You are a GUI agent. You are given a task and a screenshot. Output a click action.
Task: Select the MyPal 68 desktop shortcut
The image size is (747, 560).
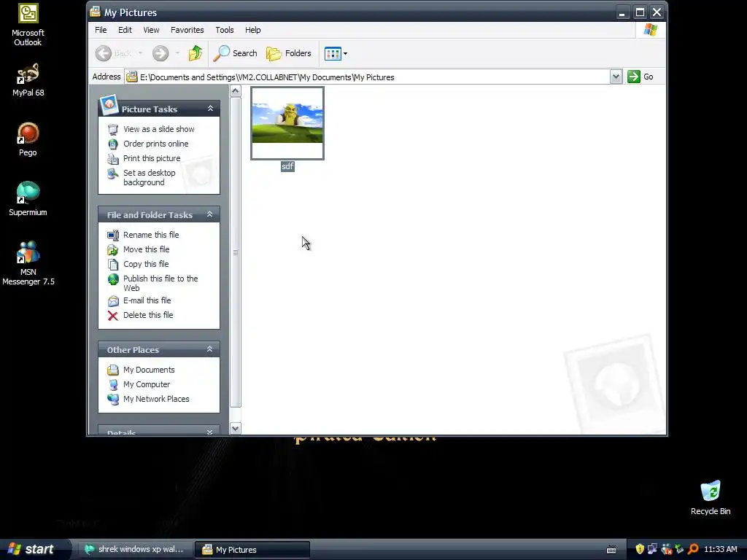coord(28,79)
